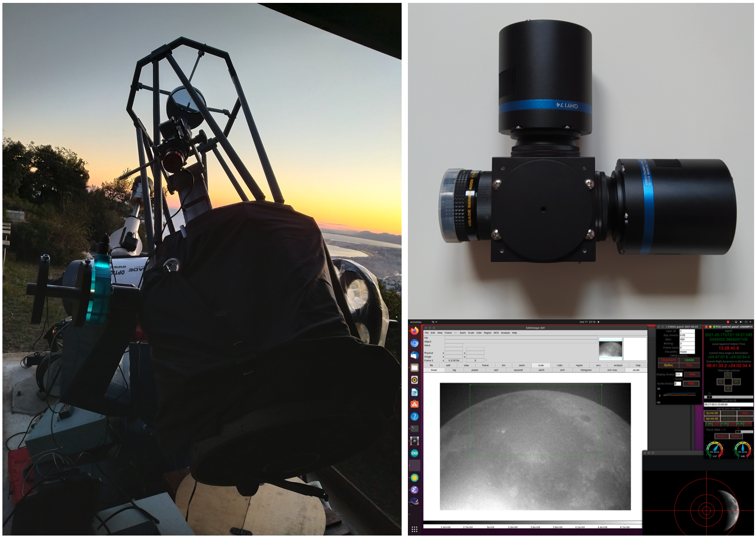Select 'linear' scale in ds9
The height and width of the screenshot is (537, 756).
coord(434,370)
